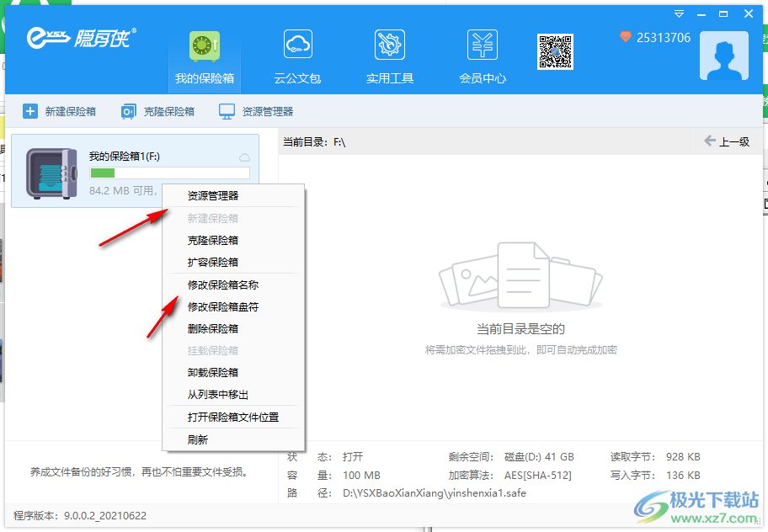Open the 实用工具 tools panel

click(389, 44)
